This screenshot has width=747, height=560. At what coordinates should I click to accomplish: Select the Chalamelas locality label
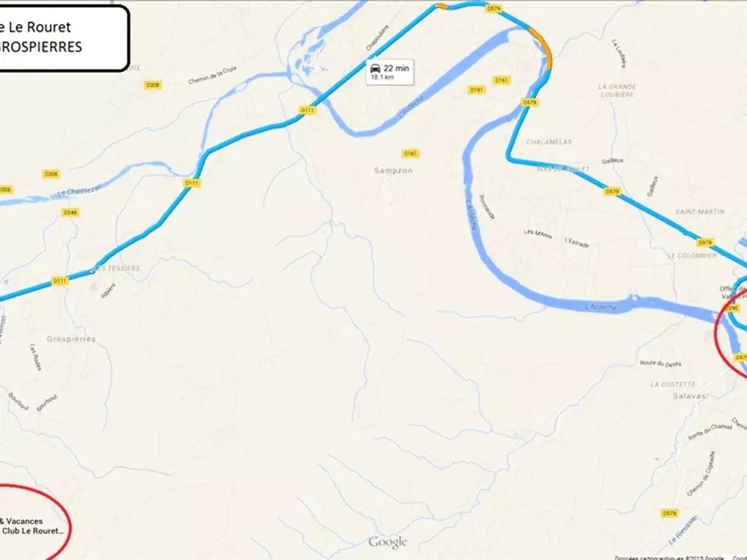(549, 142)
